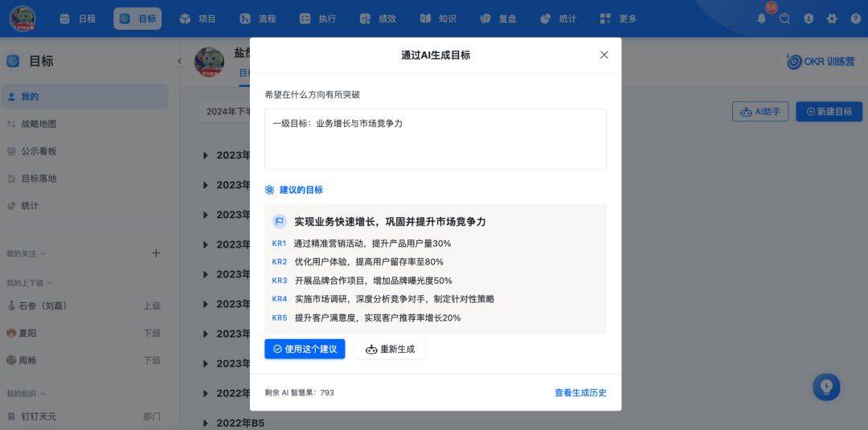Image resolution: width=868 pixels, height=430 pixels.
Task: Click 重新生成 regenerate button
Action: point(391,349)
